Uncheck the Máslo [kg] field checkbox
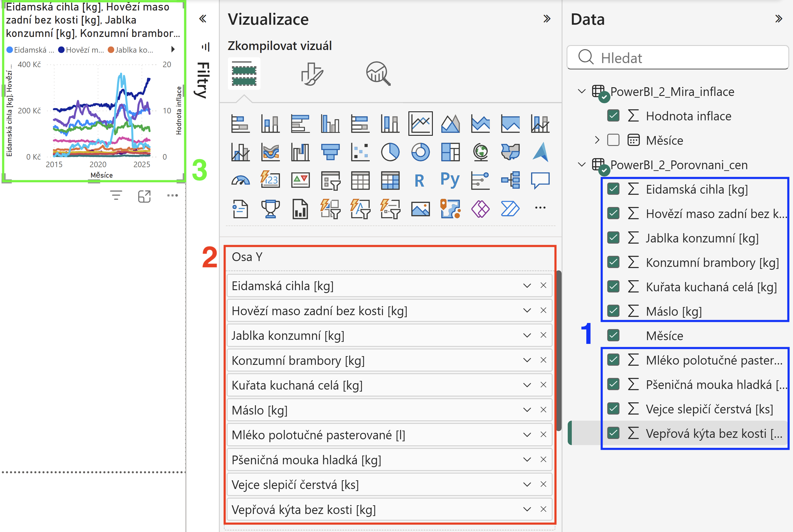793x532 pixels. click(613, 311)
